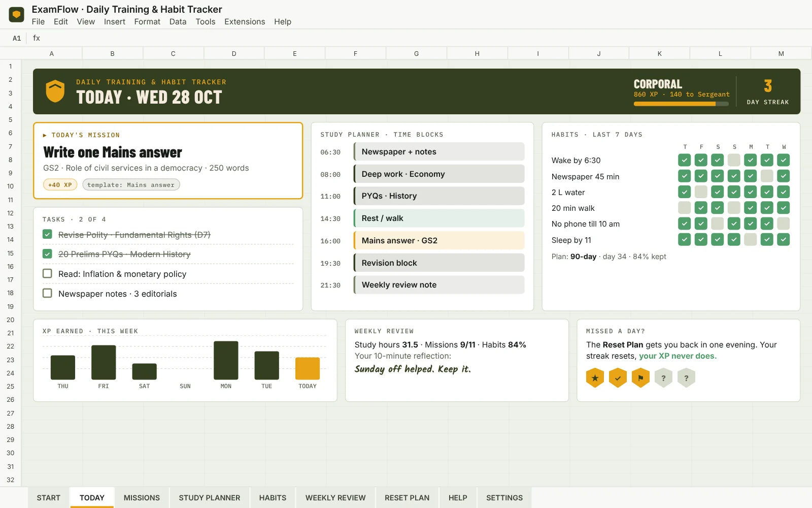
Task: Open the Extensions menu
Action: coord(245,22)
